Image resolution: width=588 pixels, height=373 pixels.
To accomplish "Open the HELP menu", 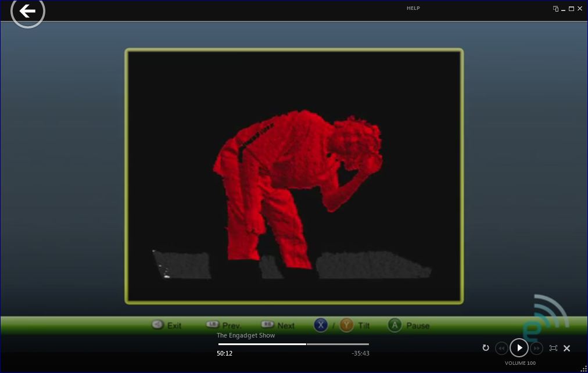I will pyautogui.click(x=413, y=8).
